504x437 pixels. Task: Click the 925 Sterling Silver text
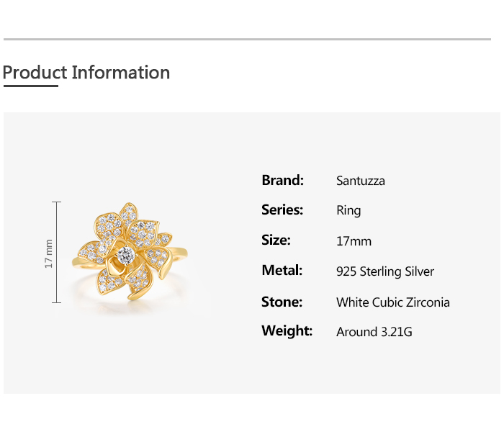[385, 271]
